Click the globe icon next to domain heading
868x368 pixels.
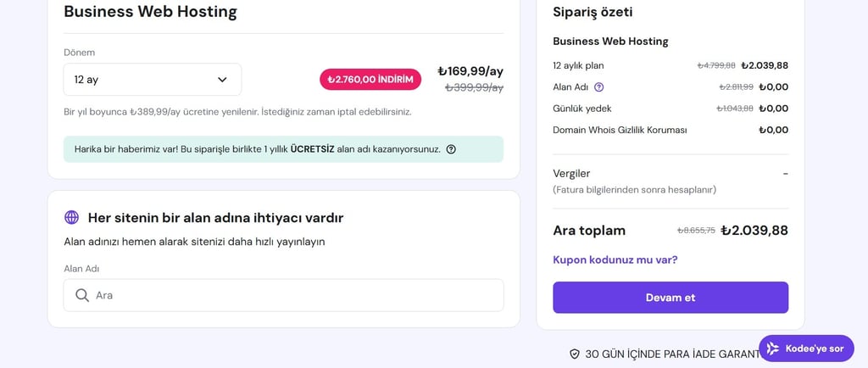coord(71,218)
